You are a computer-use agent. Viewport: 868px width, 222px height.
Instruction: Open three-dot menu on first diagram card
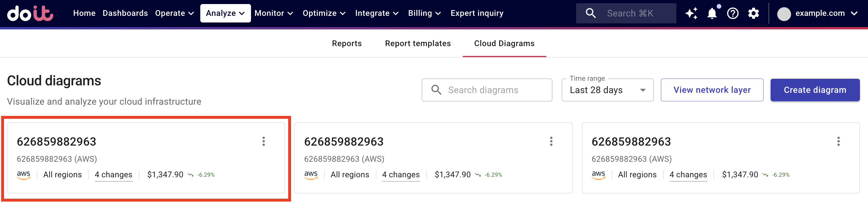coord(263,141)
